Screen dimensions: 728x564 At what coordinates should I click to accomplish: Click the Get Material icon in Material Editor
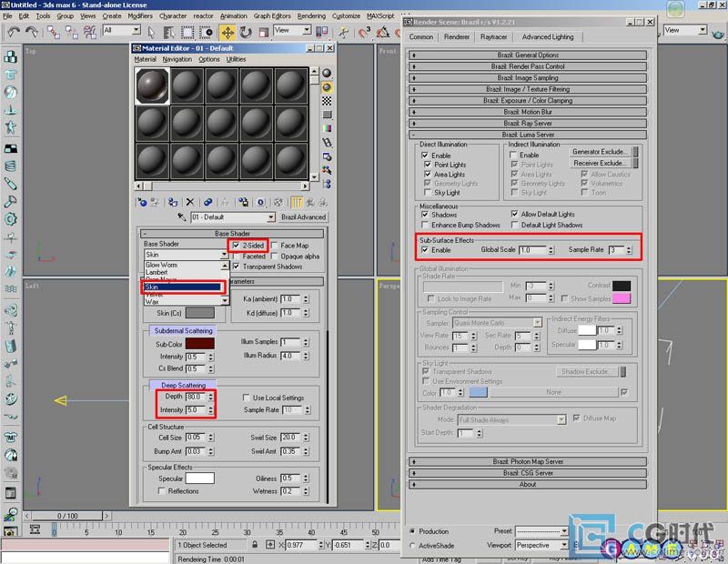pos(142,202)
